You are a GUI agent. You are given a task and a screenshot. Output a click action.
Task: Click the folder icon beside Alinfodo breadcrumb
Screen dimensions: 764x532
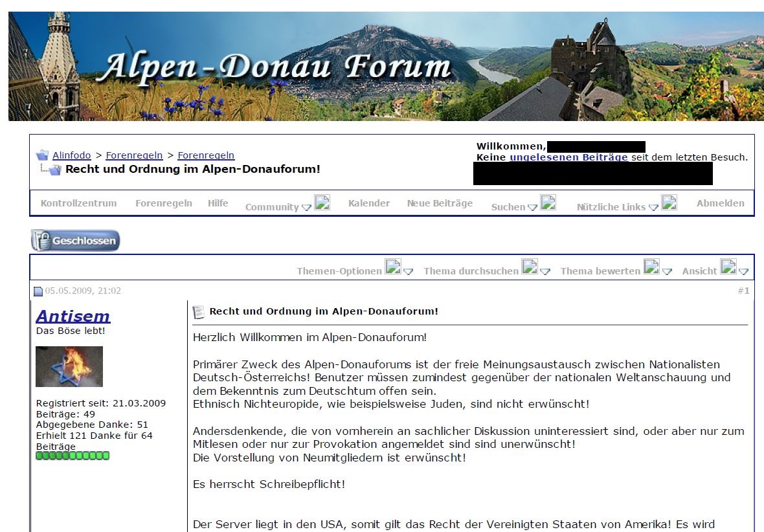coord(42,155)
